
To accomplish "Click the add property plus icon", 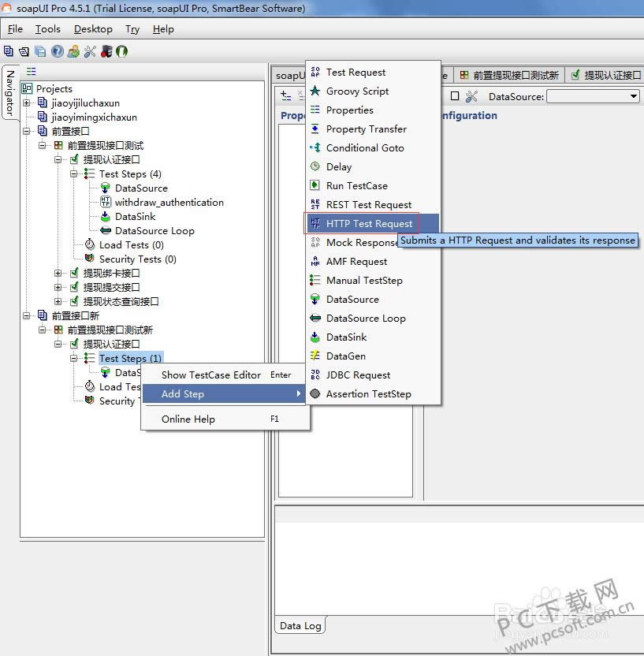I will pyautogui.click(x=286, y=96).
